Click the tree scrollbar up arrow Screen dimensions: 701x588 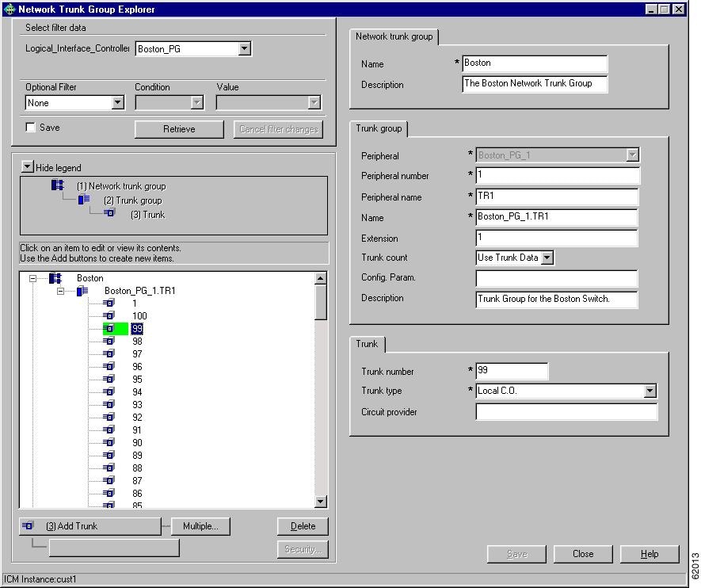(321, 278)
